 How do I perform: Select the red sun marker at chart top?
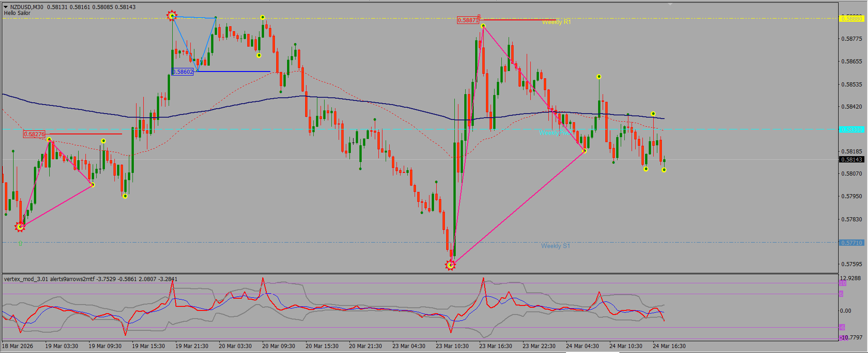click(x=172, y=16)
